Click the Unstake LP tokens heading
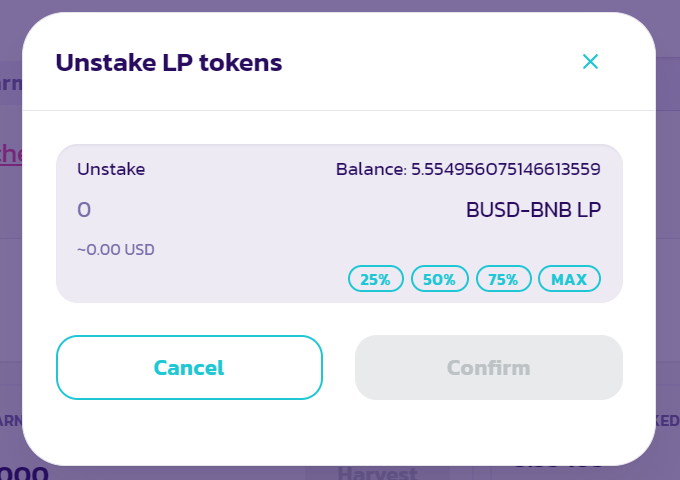680x480 pixels. 169,62
